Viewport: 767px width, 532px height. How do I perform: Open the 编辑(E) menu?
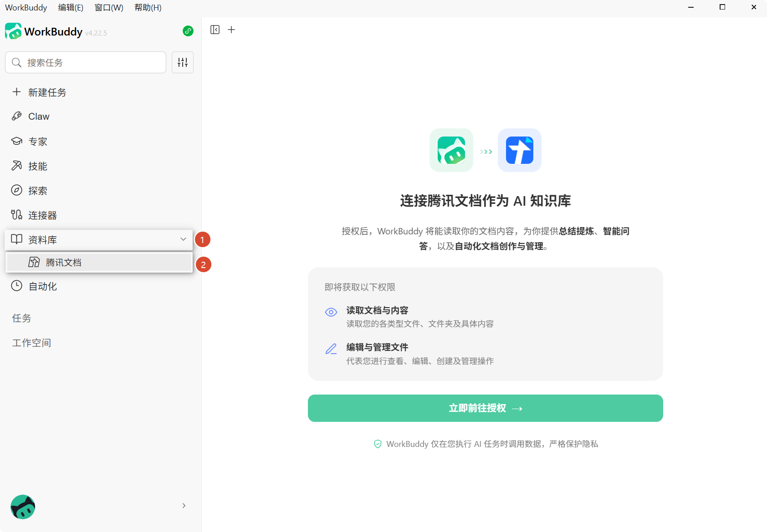[71, 8]
